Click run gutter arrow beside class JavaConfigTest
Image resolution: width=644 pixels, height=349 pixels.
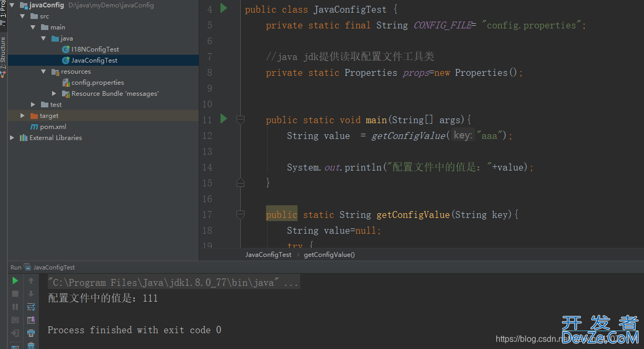point(223,8)
